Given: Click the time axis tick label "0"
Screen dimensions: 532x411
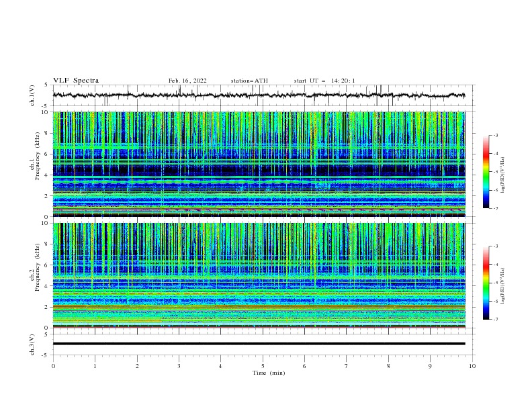Looking at the screenshot, I should pyautogui.click(x=53, y=366).
